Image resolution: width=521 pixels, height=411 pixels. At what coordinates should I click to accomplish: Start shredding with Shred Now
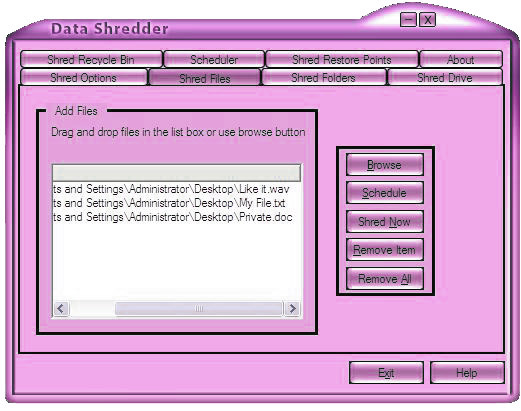(385, 221)
